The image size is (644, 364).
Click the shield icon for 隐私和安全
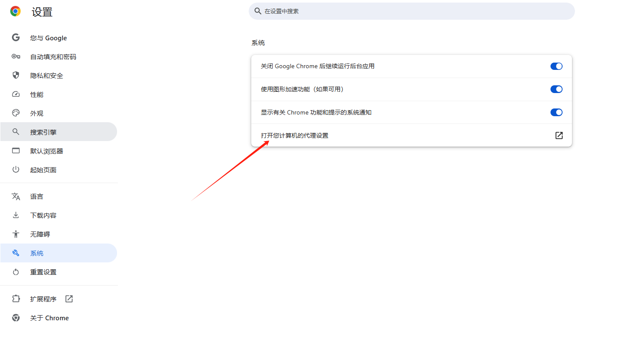pos(16,75)
